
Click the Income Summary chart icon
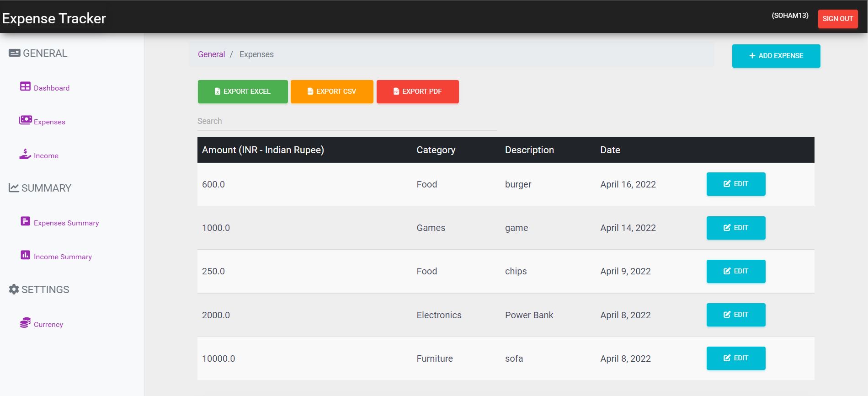(x=25, y=255)
